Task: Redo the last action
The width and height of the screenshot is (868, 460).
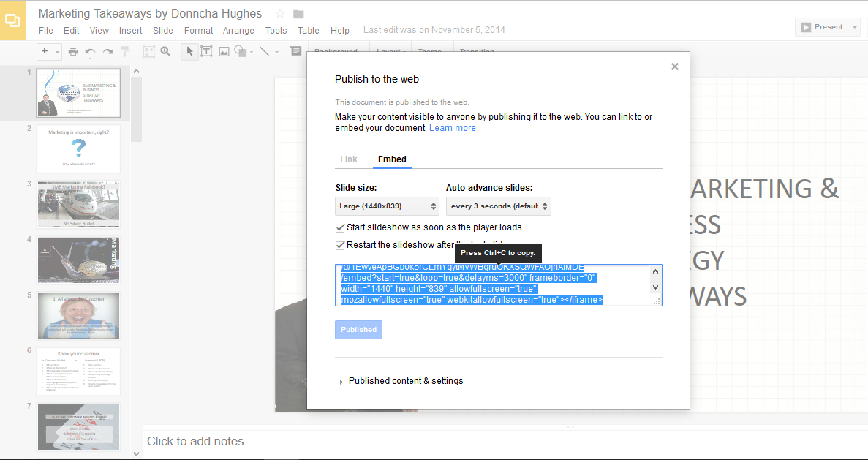Action: pyautogui.click(x=108, y=51)
